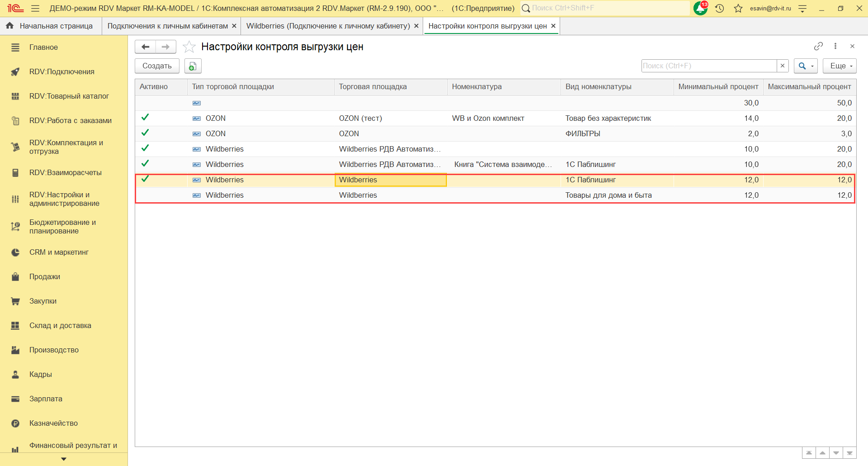Click the copy-create document icon
This screenshot has width=868, height=466.
tap(193, 66)
